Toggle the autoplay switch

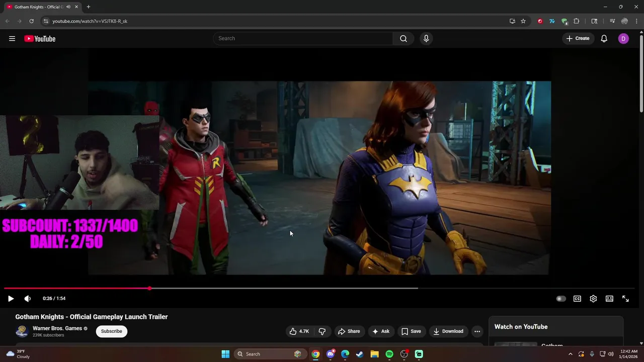click(x=561, y=299)
